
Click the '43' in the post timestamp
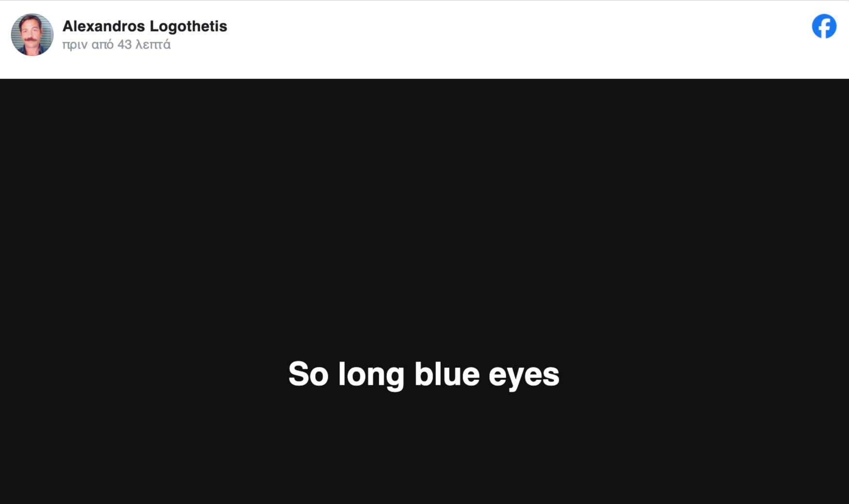(x=125, y=45)
